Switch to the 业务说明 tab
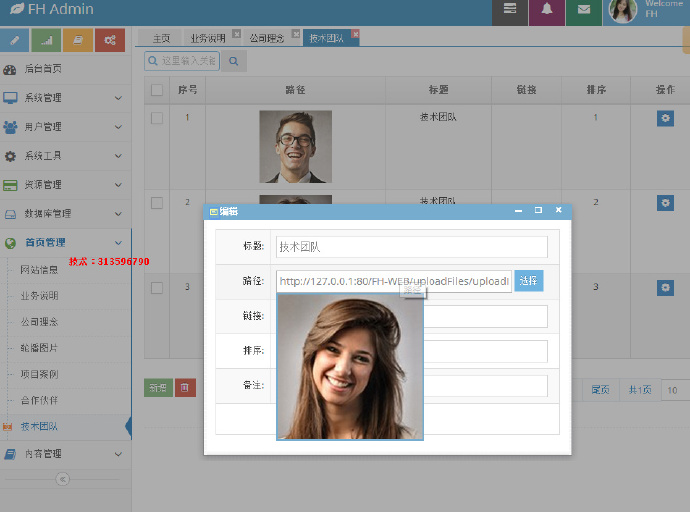The image size is (690, 512). click(x=208, y=38)
